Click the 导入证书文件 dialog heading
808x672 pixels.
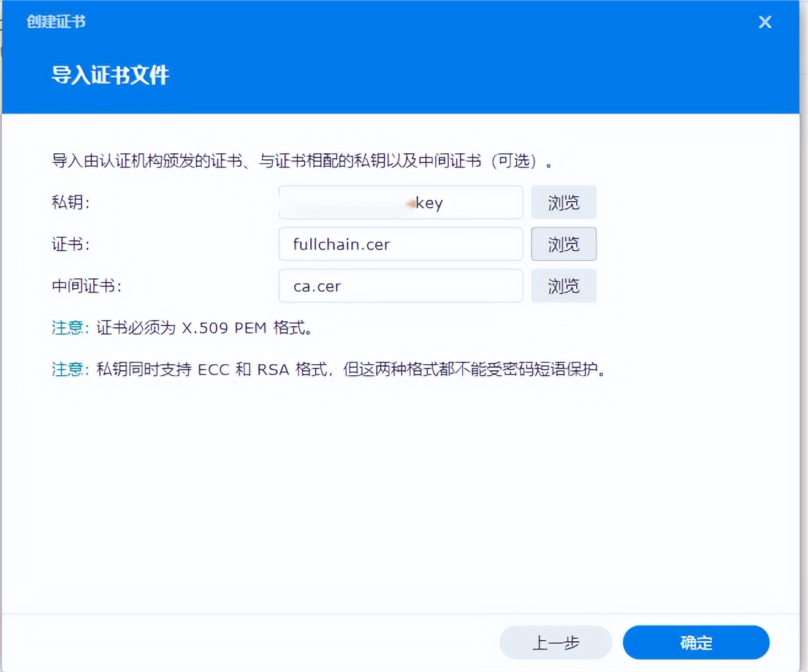(x=109, y=75)
